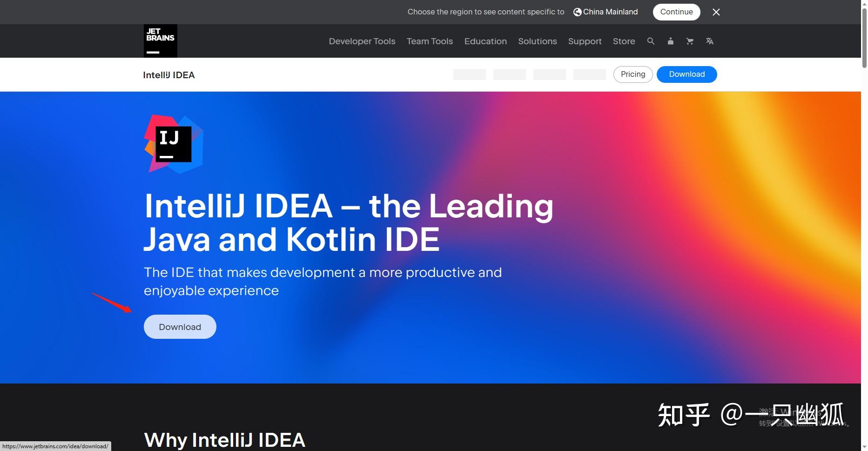Open the language selector icon
This screenshot has width=868, height=451.
click(709, 41)
